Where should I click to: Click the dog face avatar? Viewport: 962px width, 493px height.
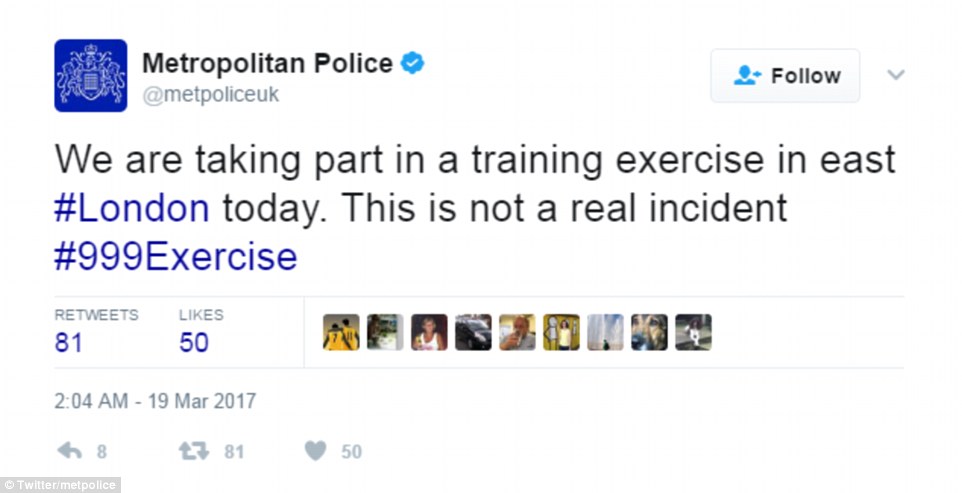649,332
